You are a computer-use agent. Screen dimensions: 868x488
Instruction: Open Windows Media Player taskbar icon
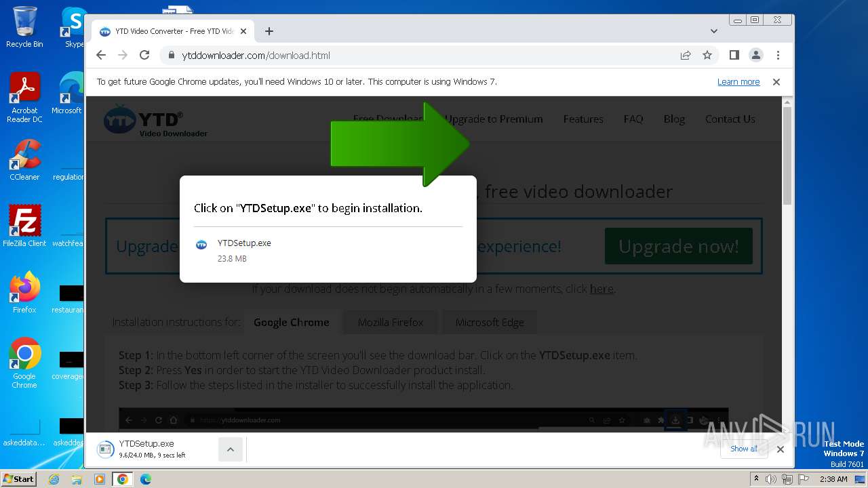click(100, 479)
